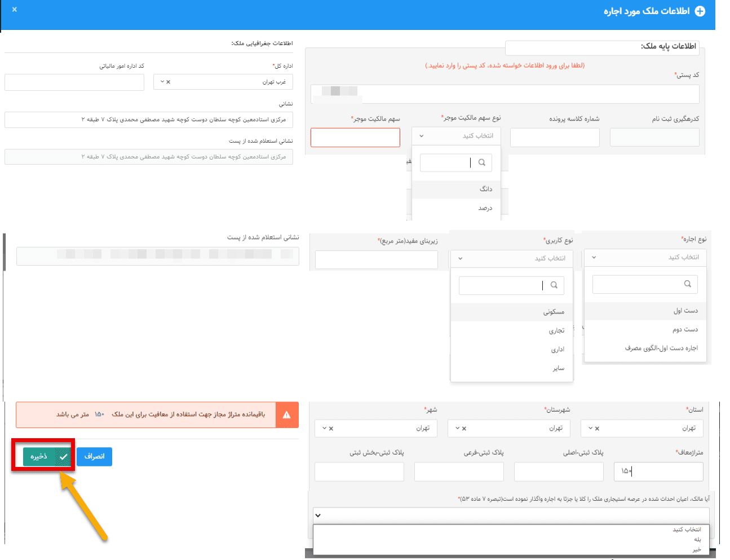Click the زیربنای مفید (متر مربع) field
Screen dimensions: 730x560
[377, 259]
